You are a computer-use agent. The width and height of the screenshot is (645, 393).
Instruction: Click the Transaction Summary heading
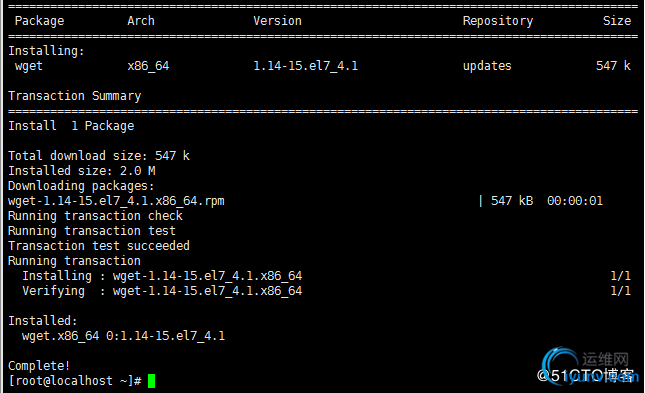pyautogui.click(x=74, y=96)
